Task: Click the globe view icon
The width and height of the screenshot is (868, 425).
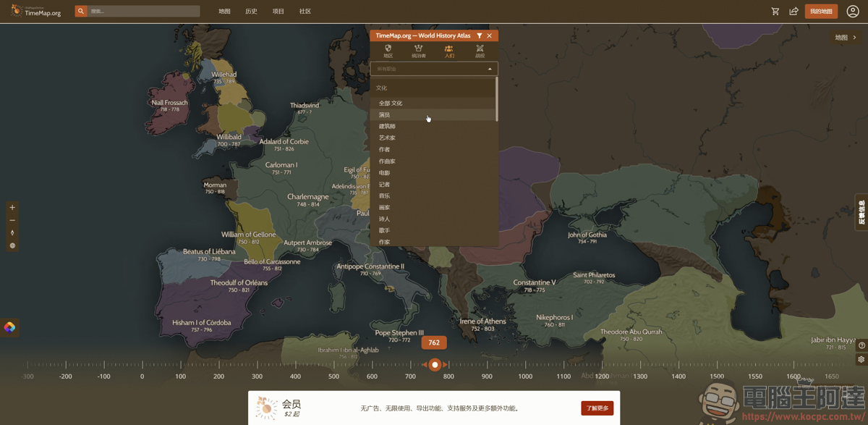Action: [12, 246]
